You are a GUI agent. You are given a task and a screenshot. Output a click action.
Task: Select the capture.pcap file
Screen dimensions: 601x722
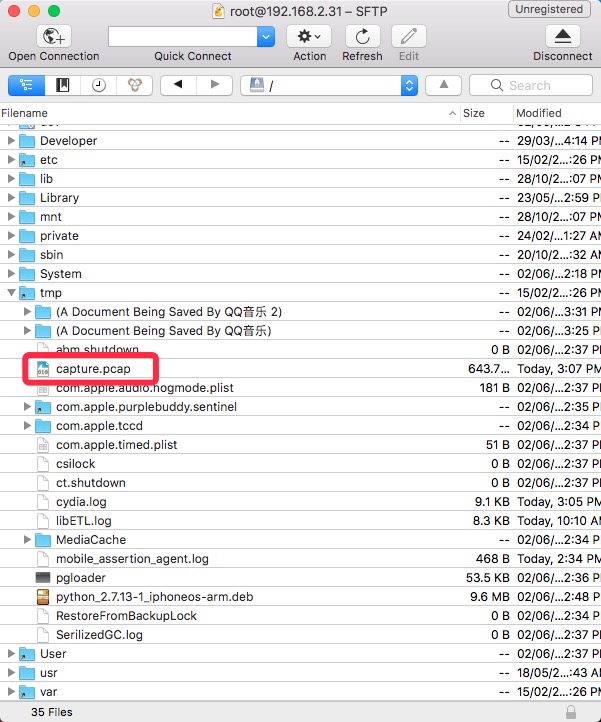click(x=93, y=369)
